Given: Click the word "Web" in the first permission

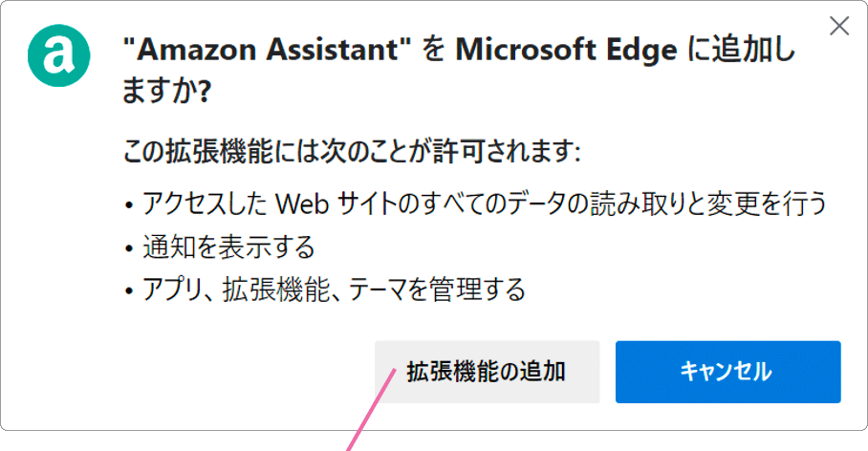Looking at the screenshot, I should (x=302, y=204).
